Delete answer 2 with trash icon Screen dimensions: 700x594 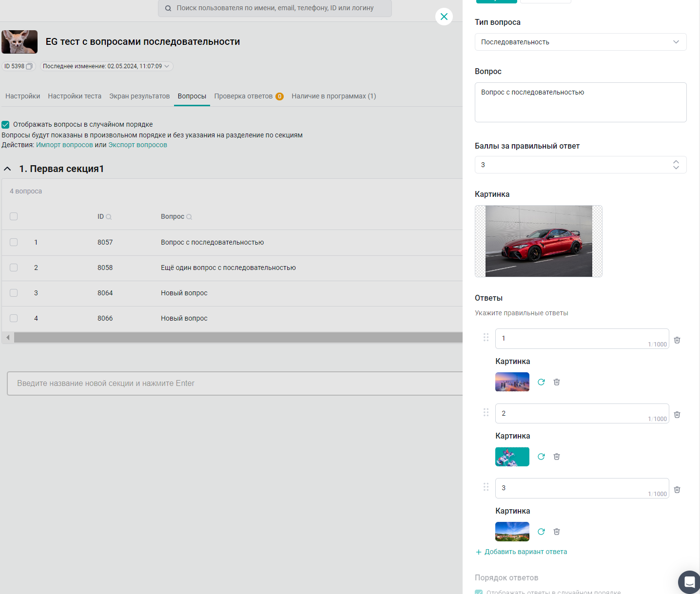tap(677, 415)
